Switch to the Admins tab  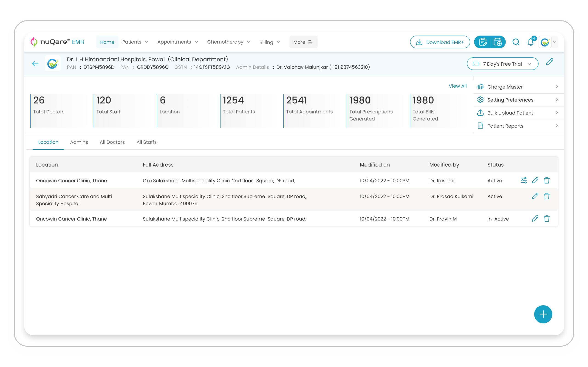pyautogui.click(x=79, y=142)
